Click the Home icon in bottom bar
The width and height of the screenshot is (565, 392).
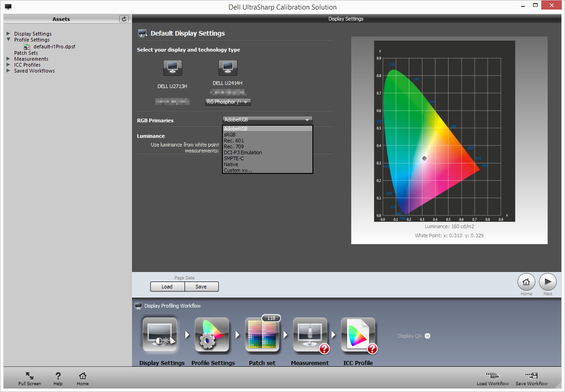click(83, 376)
